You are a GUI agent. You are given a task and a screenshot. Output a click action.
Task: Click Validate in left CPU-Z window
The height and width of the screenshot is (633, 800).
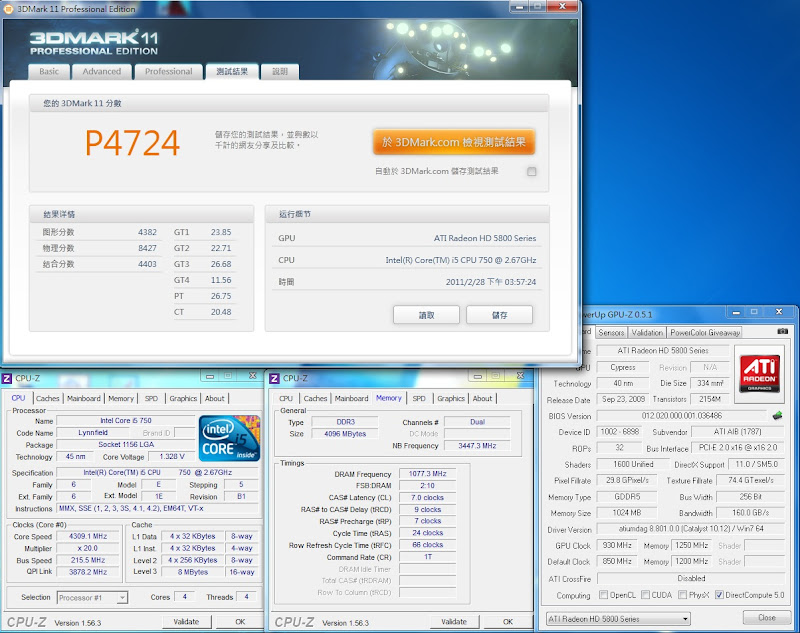186,622
